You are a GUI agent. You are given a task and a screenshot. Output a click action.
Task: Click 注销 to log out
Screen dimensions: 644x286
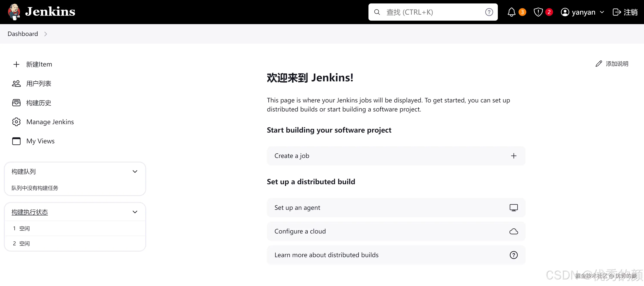625,12
